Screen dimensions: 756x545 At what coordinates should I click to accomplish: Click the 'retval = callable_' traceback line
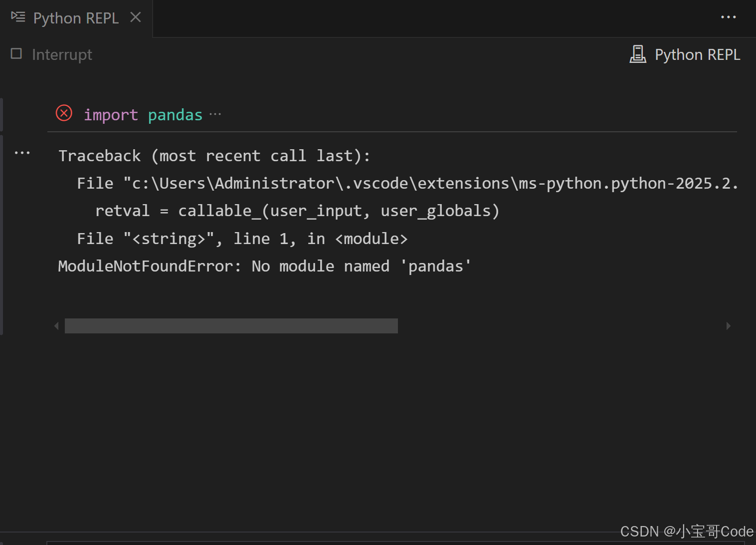pos(297,211)
